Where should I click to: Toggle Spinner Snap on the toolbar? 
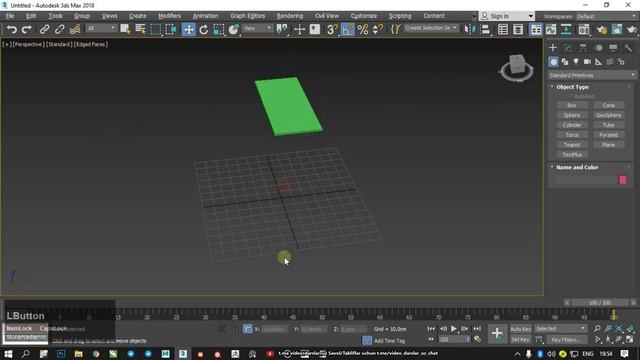tap(378, 29)
